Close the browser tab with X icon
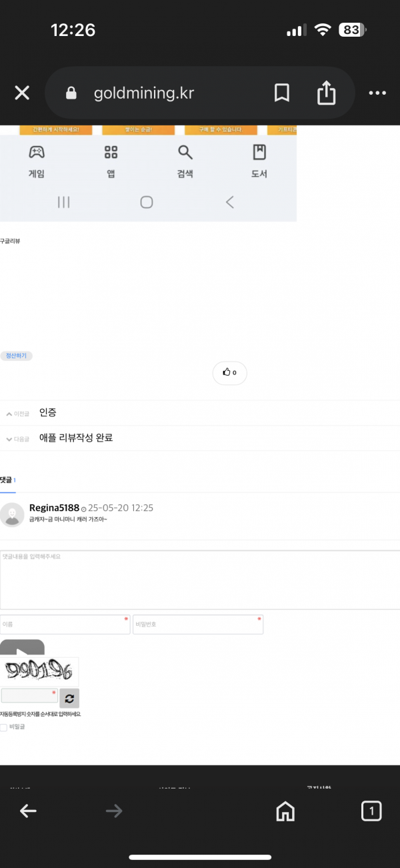This screenshot has height=868, width=400. click(x=22, y=93)
